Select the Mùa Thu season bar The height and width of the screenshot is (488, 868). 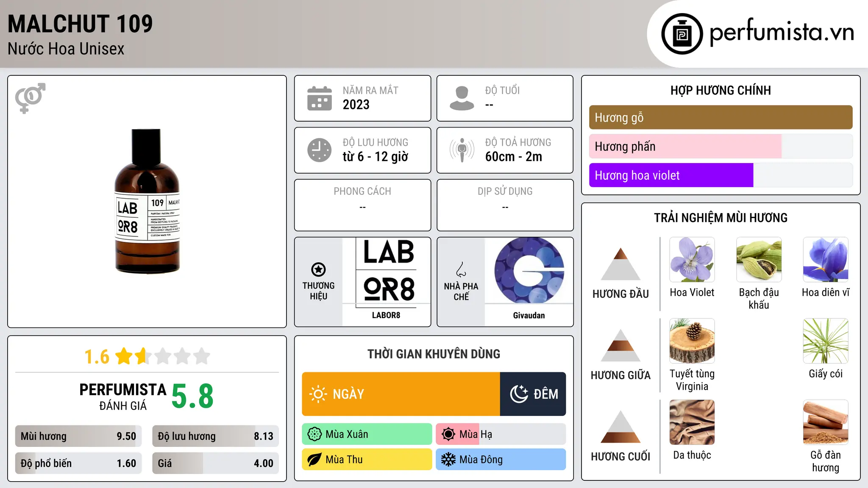click(x=367, y=460)
